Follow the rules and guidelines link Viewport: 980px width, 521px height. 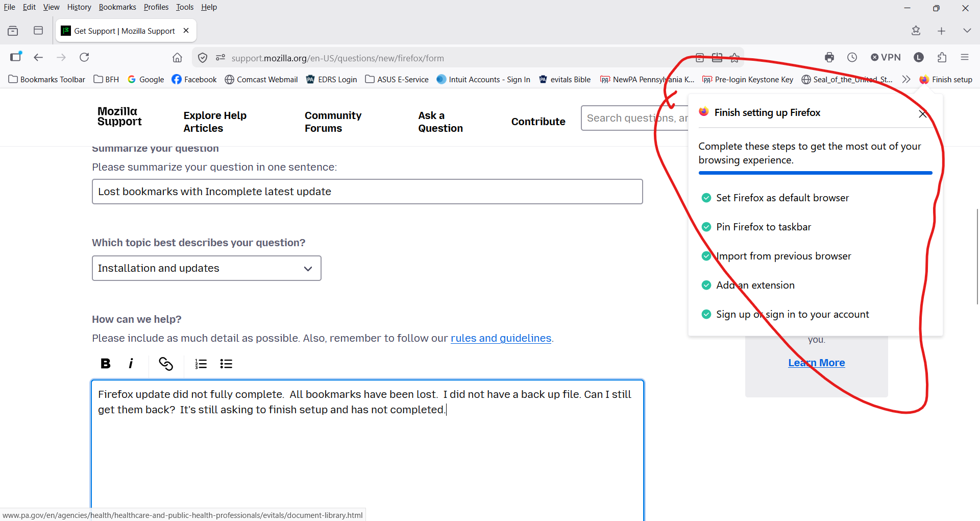501,338
